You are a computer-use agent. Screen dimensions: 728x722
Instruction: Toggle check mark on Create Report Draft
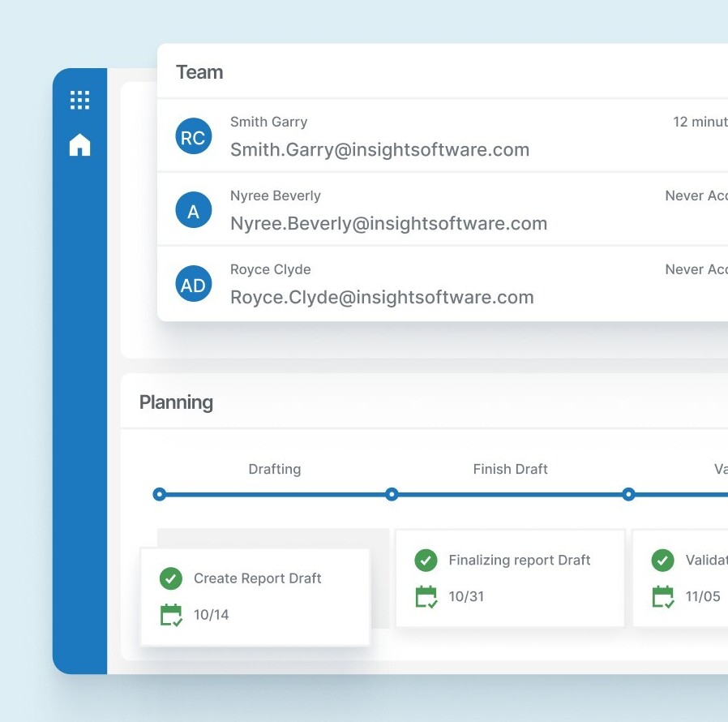170,578
